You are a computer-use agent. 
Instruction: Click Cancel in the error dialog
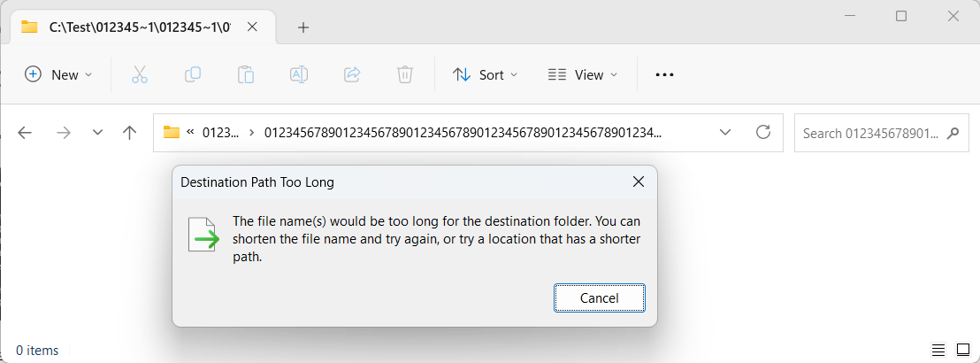pyautogui.click(x=600, y=297)
